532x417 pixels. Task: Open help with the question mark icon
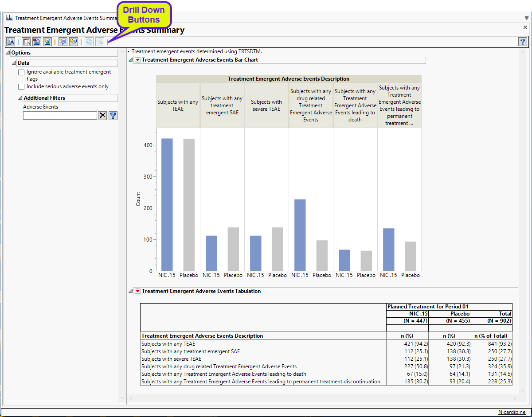(522, 42)
